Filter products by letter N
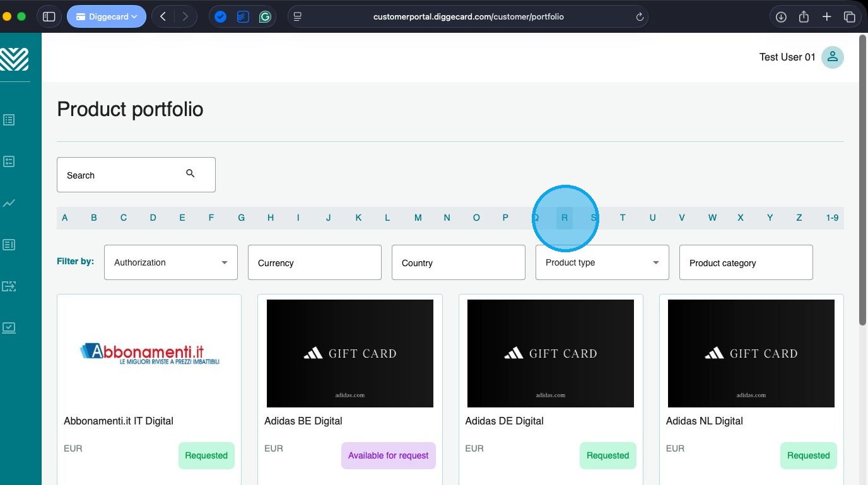Viewport: 868px width, 485px height. 447,218
